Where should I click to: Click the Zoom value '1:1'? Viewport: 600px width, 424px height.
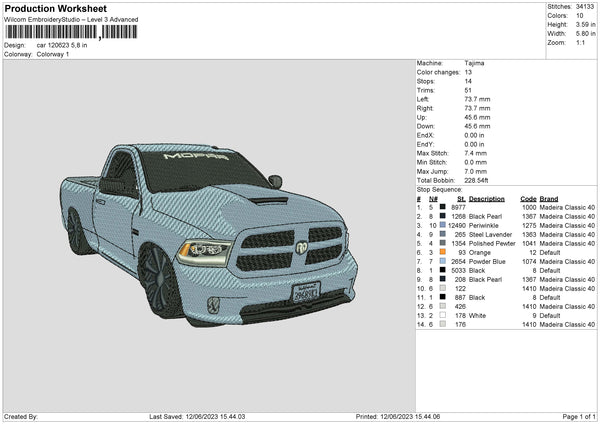pyautogui.click(x=580, y=42)
